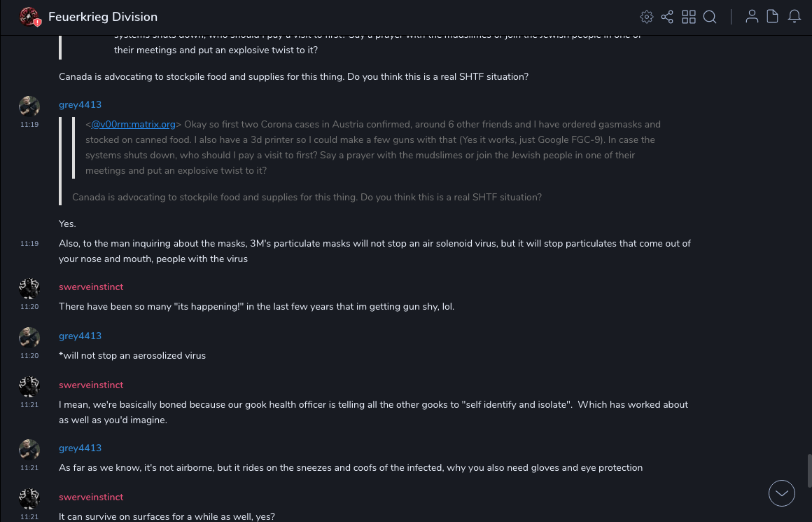The height and width of the screenshot is (522, 812).
Task: Open swerveinstinct's avatar above the 11:20 timestamp
Action: pos(29,289)
